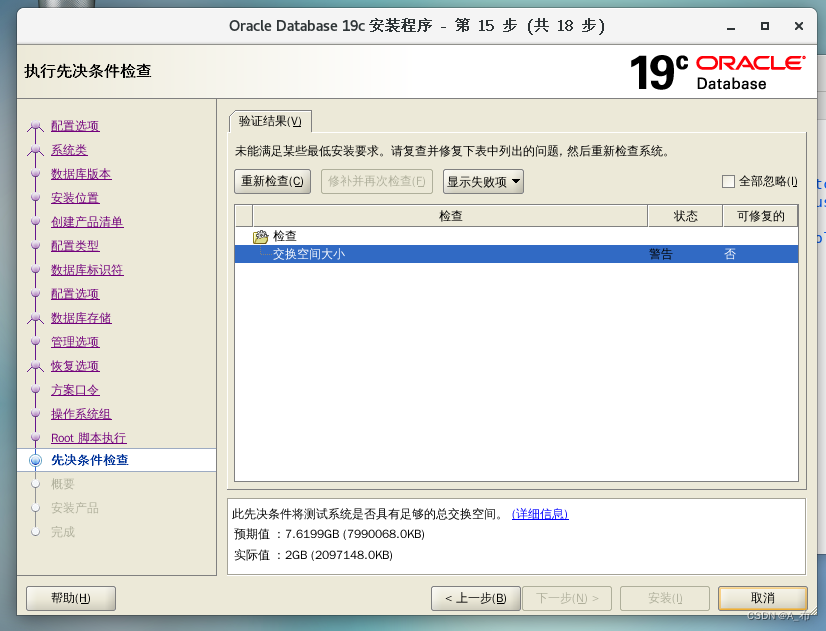Click the 预期值 7.6199GB text line
This screenshot has width=826, height=631.
click(x=329, y=534)
